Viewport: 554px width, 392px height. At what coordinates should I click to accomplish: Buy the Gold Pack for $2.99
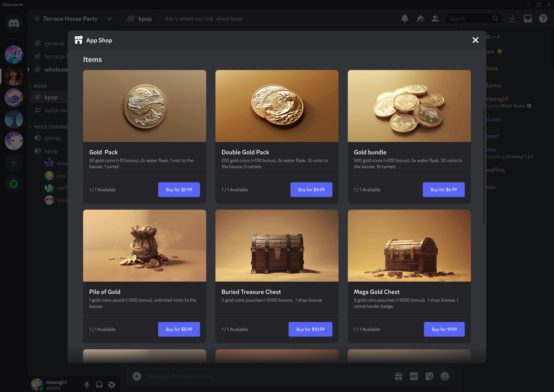[179, 189]
